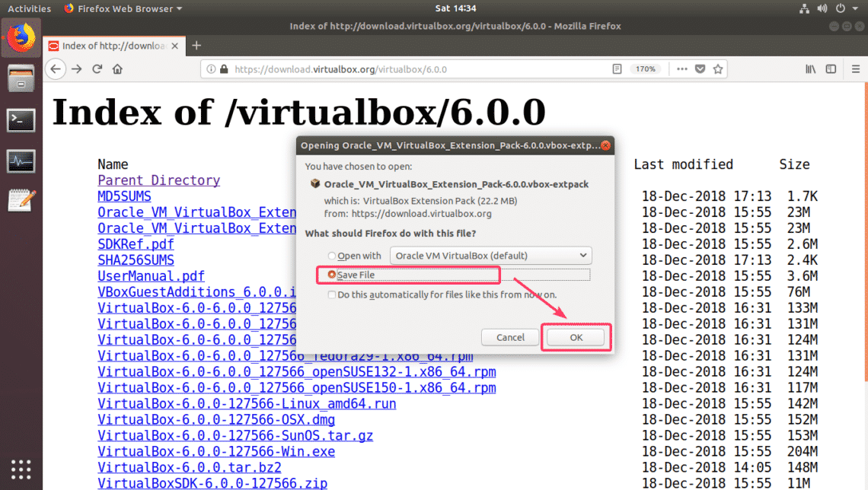Open a new tab with plus button
Viewport: 868px width, 490px height.
[x=196, y=46]
